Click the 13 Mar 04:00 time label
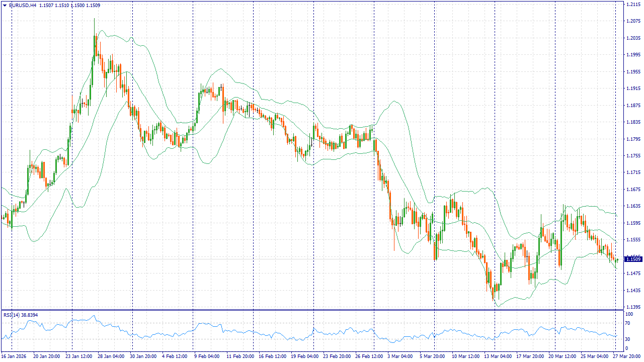 point(498,356)
